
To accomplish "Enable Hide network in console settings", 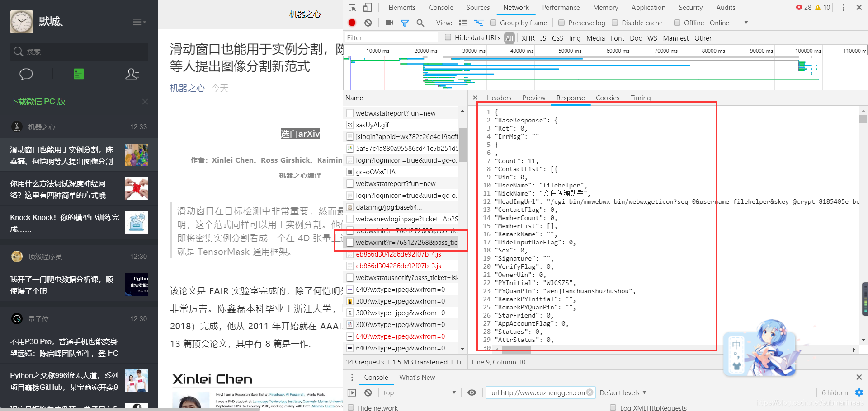I will tap(351, 407).
